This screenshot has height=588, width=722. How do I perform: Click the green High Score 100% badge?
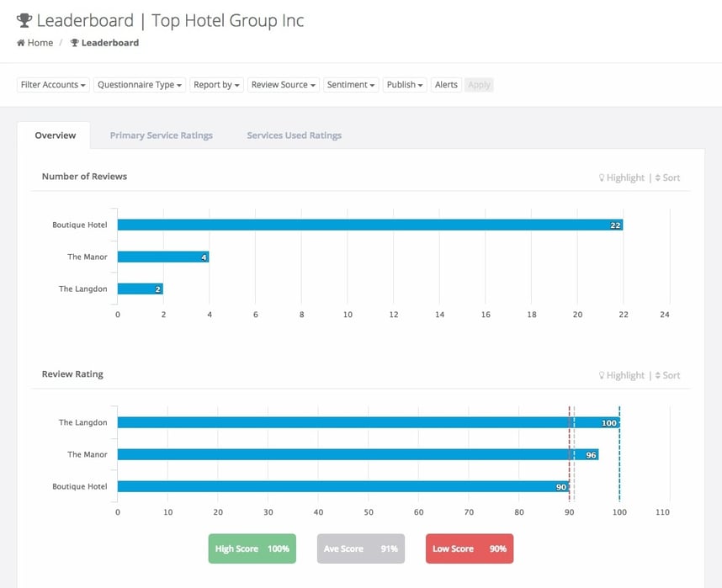[x=252, y=548]
